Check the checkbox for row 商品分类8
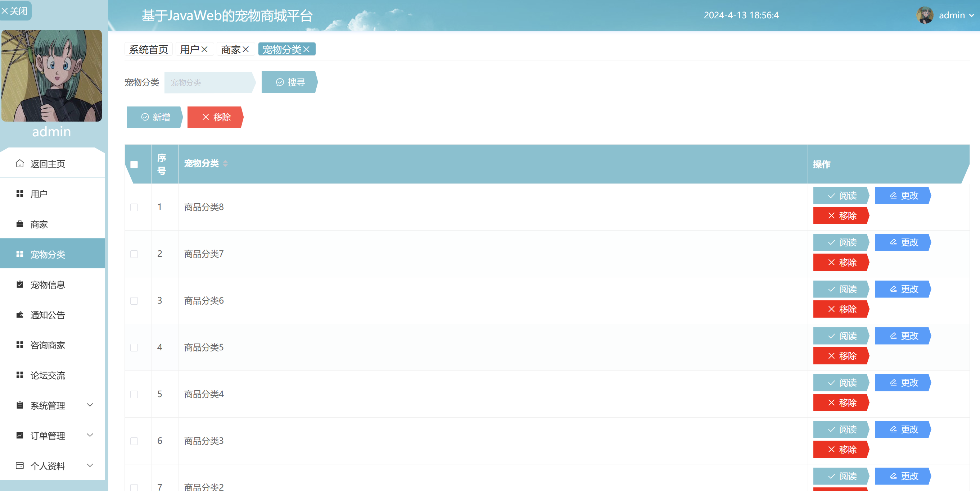 pyautogui.click(x=134, y=207)
